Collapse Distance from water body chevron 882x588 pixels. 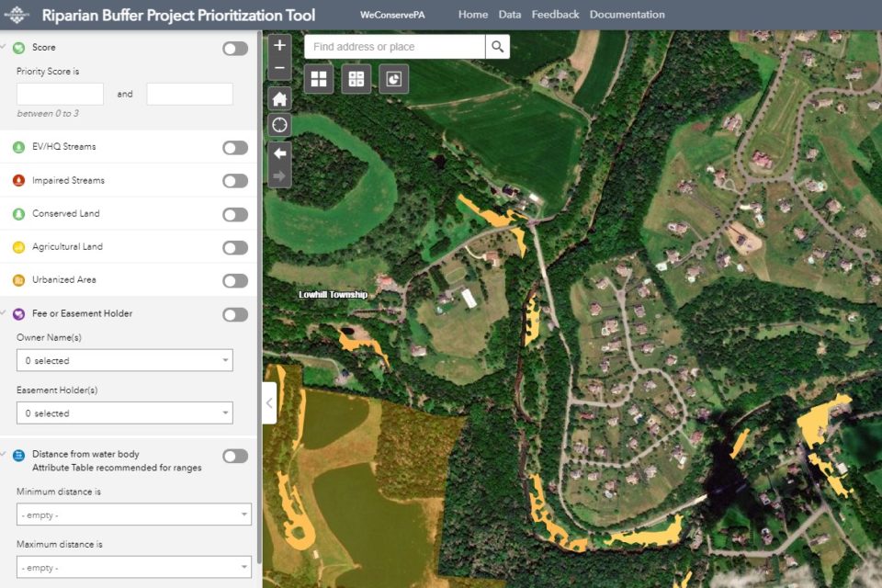4,454
